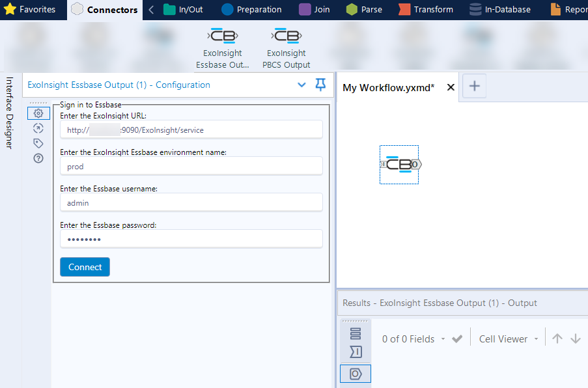Screen dimensions: 588x388
Task: Click the Essbase environment name field
Action: [191, 166]
